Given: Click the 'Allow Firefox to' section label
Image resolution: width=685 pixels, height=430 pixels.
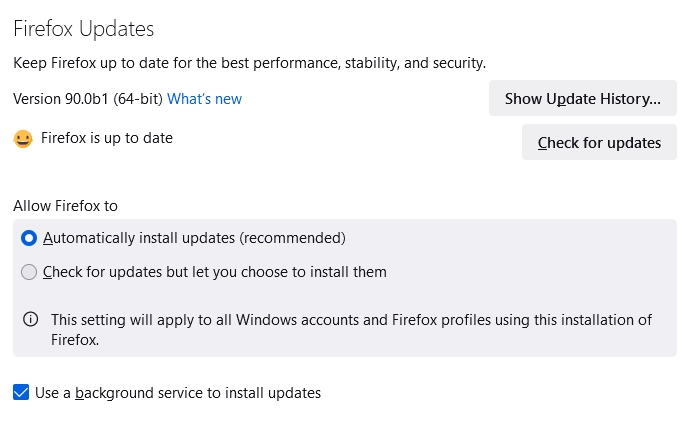Looking at the screenshot, I should click(66, 206).
